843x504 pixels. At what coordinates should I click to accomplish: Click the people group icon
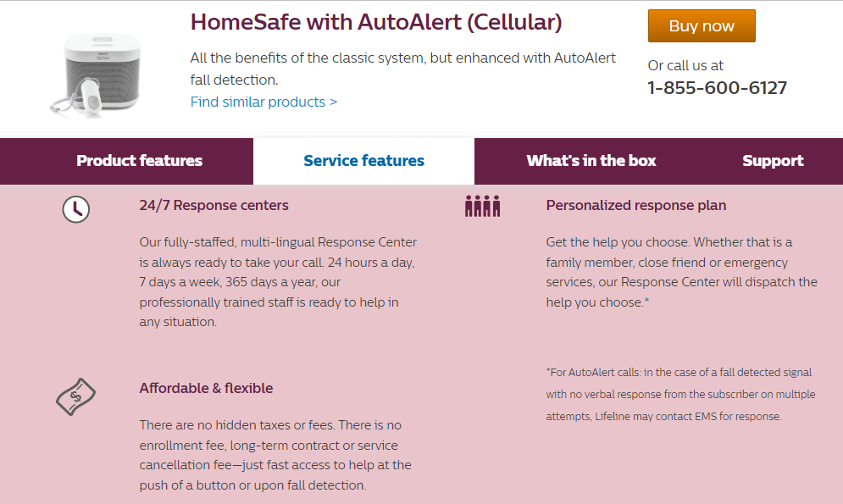[x=482, y=206]
